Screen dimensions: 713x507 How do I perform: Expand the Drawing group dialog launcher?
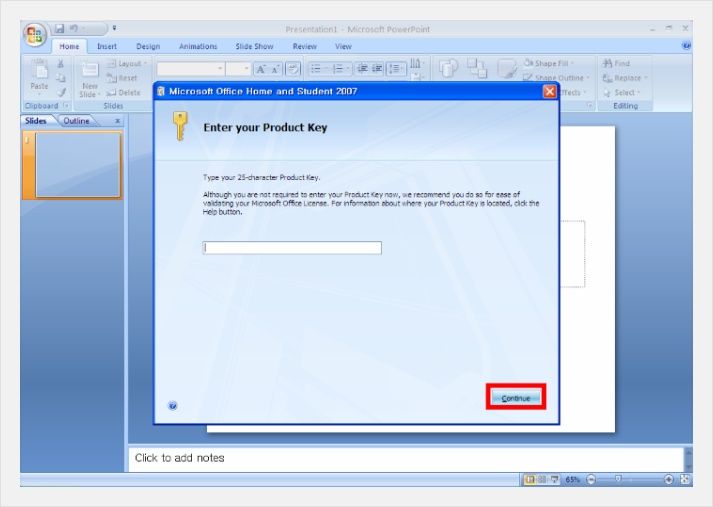tap(590, 105)
